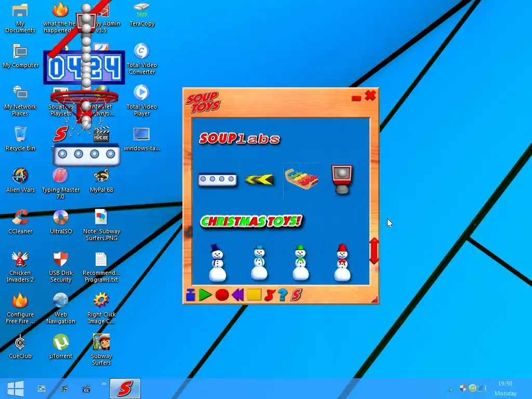Screen dimensions: 532x399
Task: Open Web Navigation shortcut
Action: pos(61,309)
